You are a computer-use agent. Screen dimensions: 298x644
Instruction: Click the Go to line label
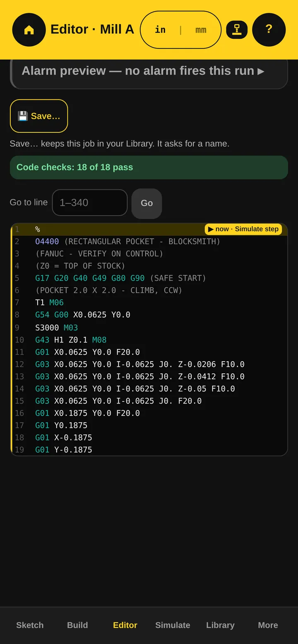29,203
